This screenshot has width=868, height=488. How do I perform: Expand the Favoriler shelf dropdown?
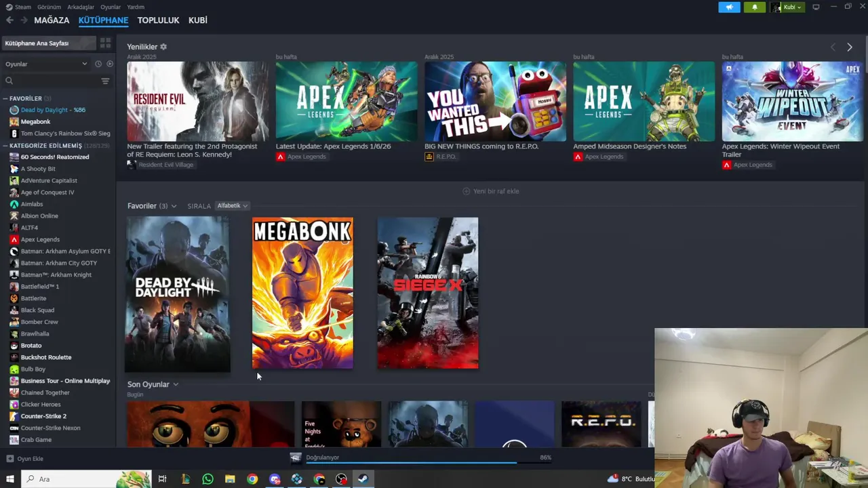[x=174, y=206]
